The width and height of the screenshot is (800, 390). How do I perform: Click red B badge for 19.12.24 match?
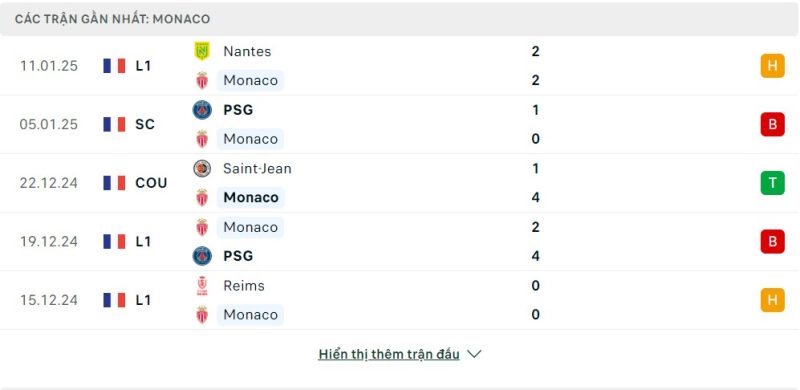coord(772,241)
